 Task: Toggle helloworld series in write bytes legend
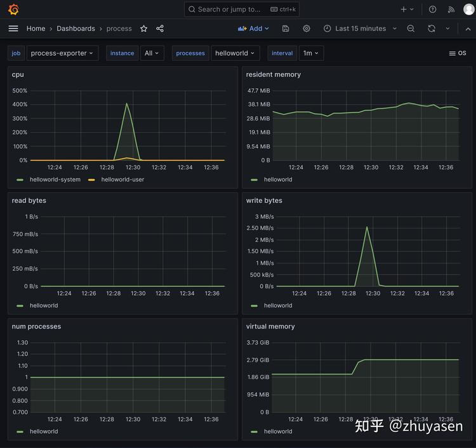point(278,305)
